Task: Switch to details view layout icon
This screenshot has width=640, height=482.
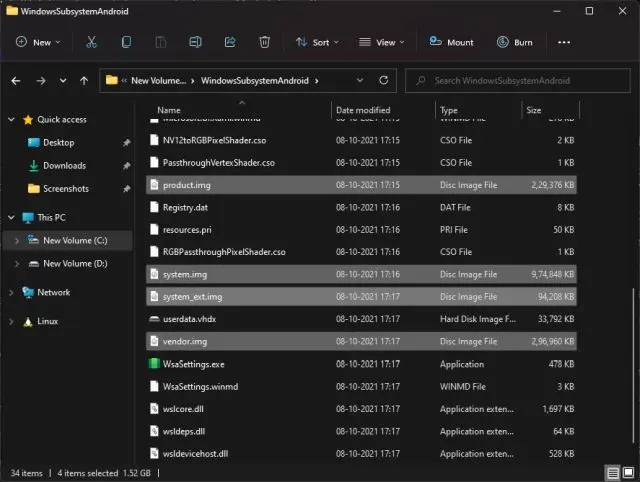Action: tap(611, 472)
